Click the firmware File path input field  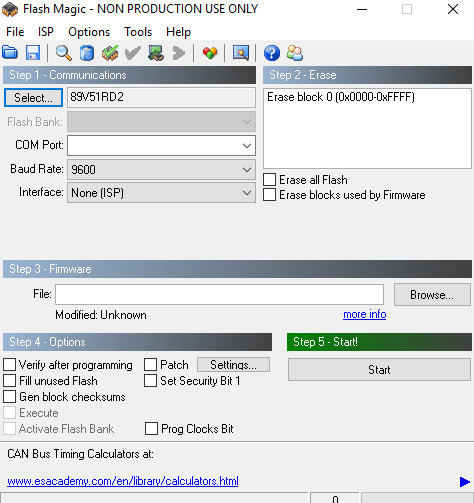[219, 294]
